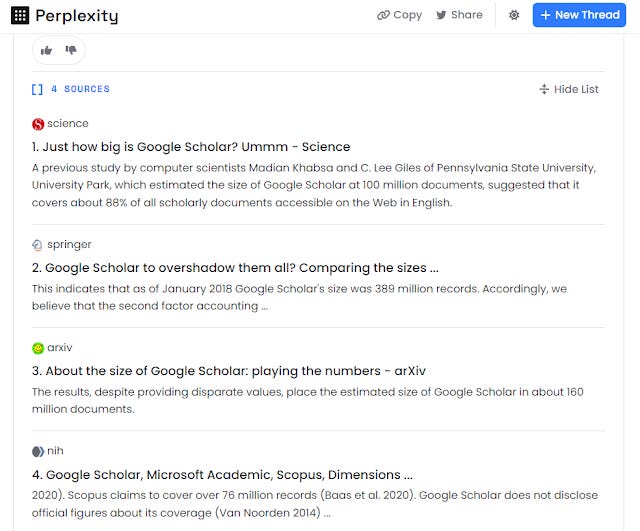The image size is (640, 531).
Task: Click the Springer source favicon
Action: [x=38, y=245]
